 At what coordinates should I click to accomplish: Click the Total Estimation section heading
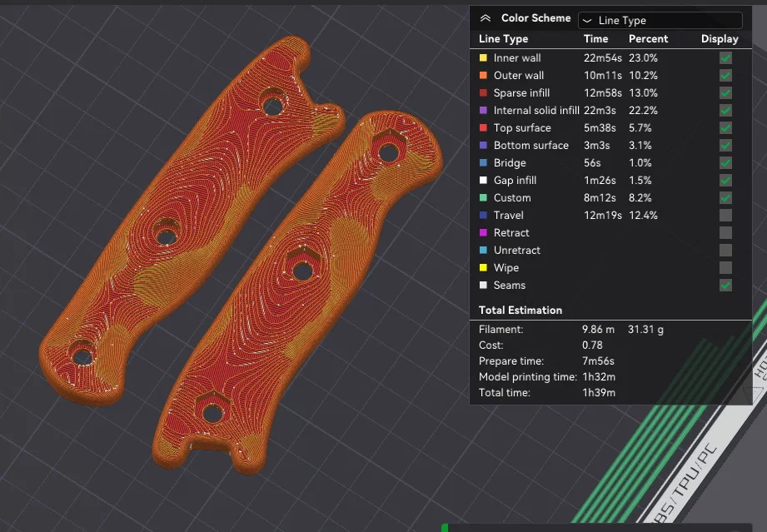[x=520, y=311]
